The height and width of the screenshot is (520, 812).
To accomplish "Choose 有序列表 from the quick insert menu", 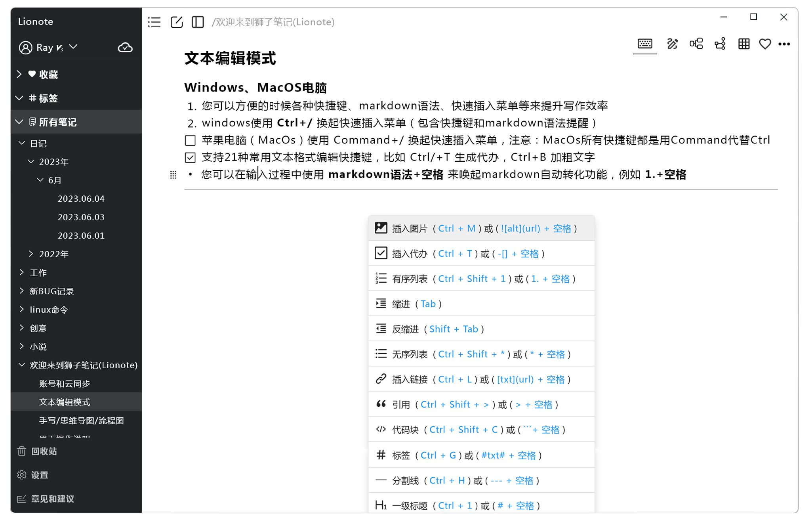I will [481, 279].
